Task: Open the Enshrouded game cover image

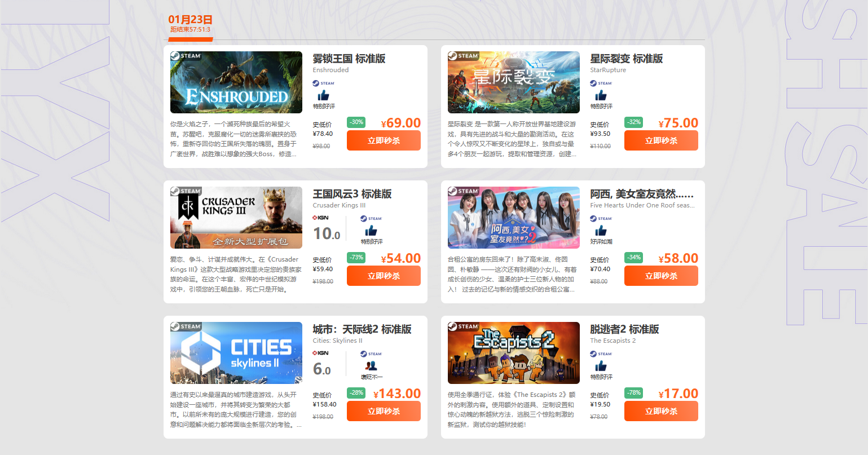Action: click(236, 82)
